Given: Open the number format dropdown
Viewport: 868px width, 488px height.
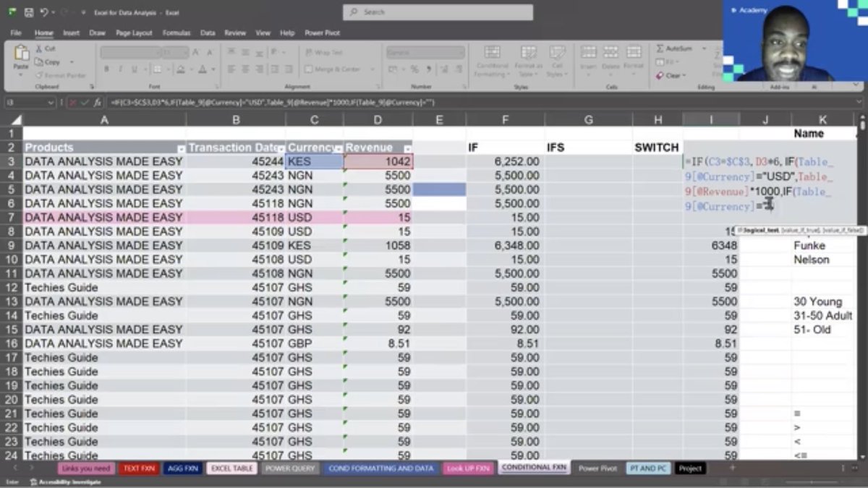Looking at the screenshot, I should [460, 53].
